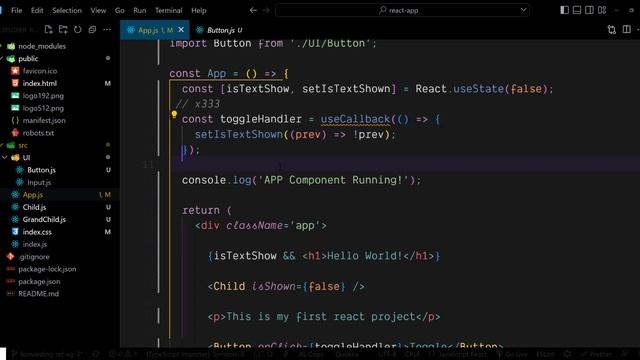Click UTF-8 encoding in the status bar

point(387,354)
